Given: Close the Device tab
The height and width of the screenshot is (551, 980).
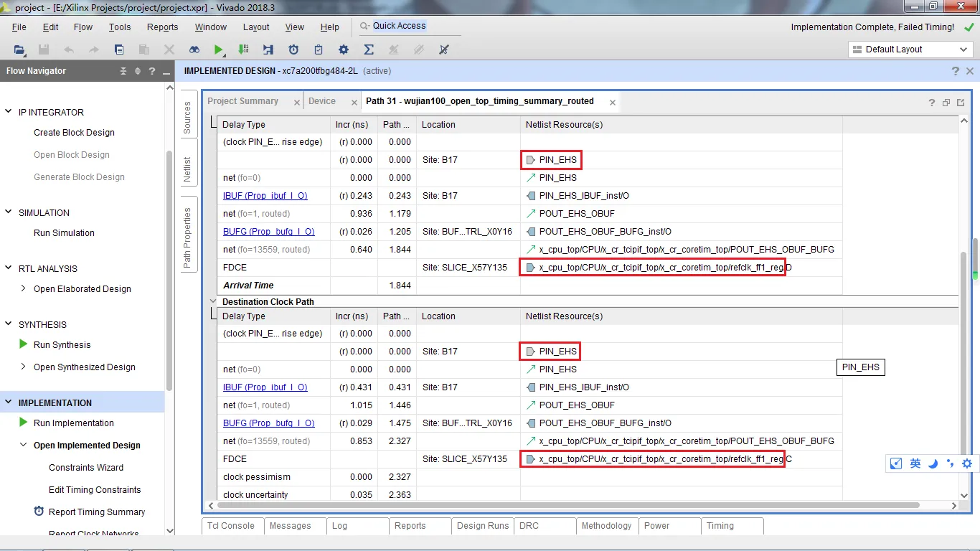Looking at the screenshot, I should click(354, 103).
